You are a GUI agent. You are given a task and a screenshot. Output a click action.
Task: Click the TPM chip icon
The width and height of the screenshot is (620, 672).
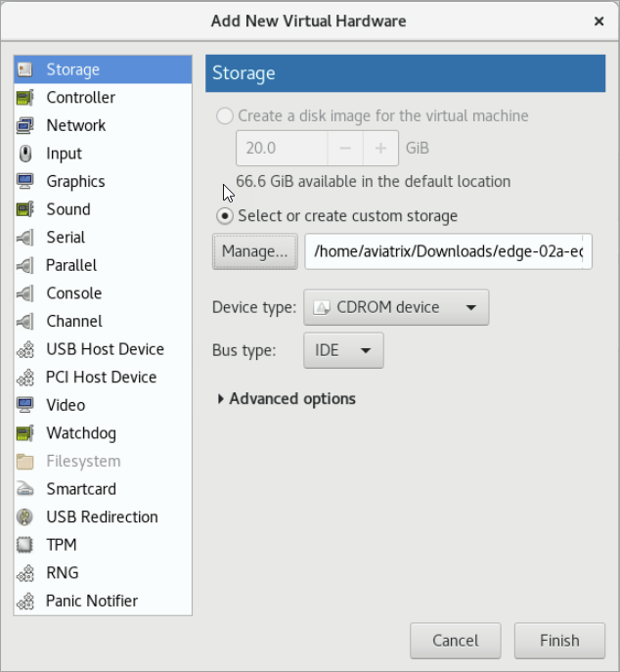pos(24,545)
